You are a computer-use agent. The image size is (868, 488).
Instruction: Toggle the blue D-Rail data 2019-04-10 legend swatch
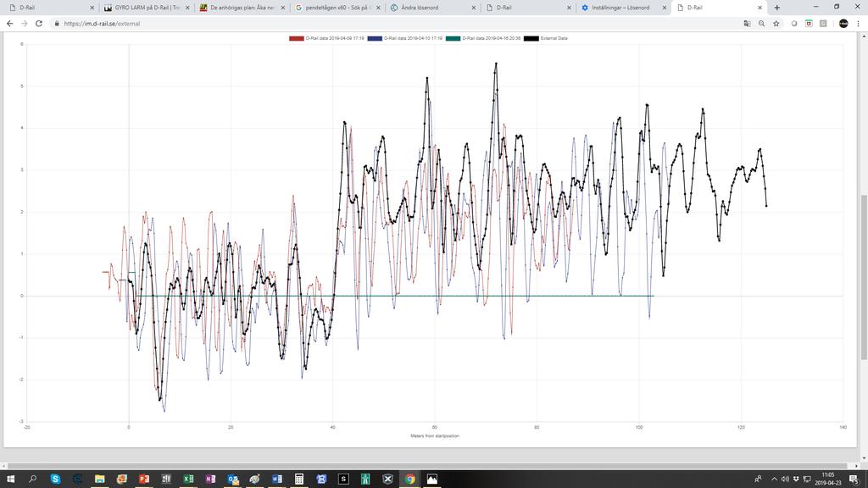(375, 38)
